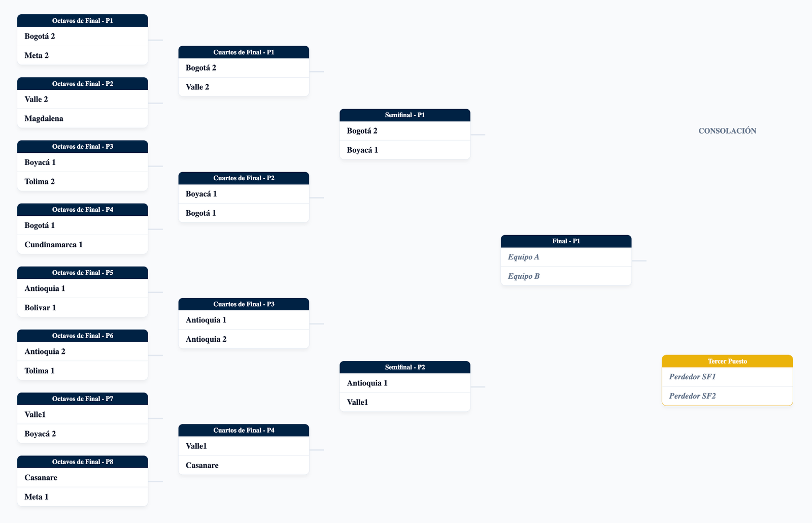Select Meta 1 in Octavos P8

[x=82, y=497]
